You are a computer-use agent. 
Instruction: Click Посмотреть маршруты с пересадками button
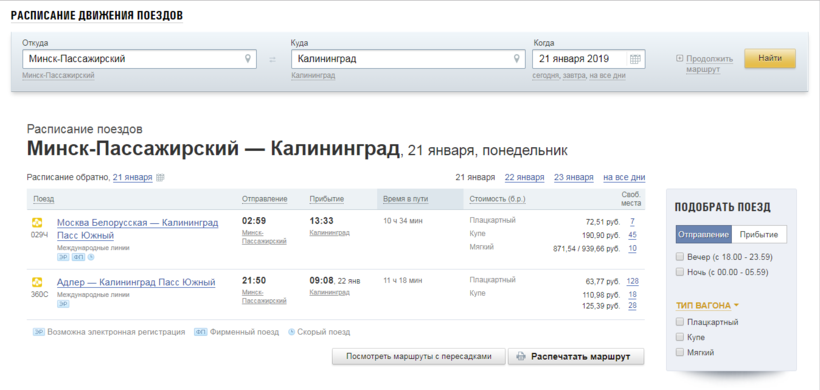click(x=419, y=357)
